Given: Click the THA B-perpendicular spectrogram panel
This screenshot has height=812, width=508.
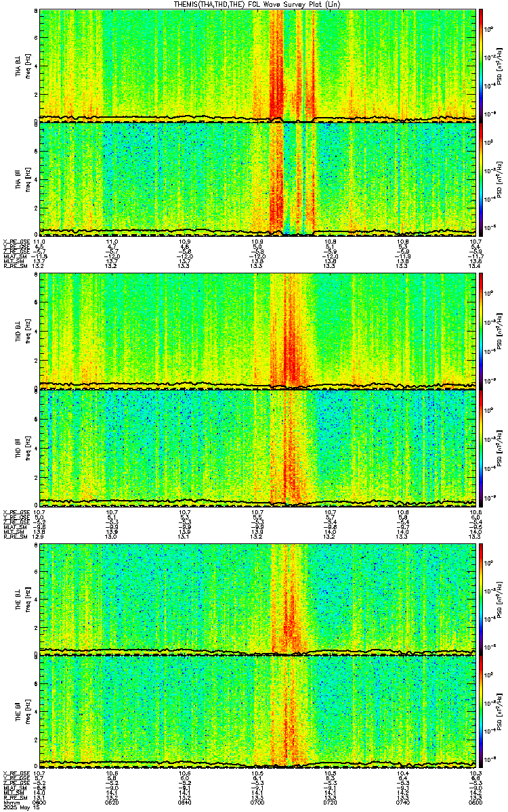Looking at the screenshot, I should (257, 66).
